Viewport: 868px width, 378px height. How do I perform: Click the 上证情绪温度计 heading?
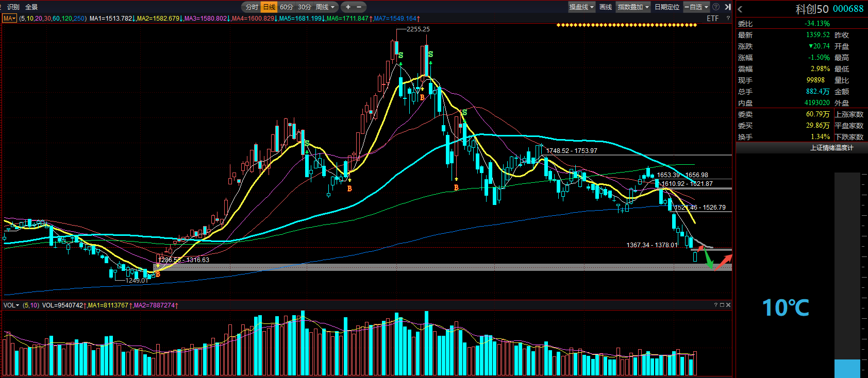(831, 148)
